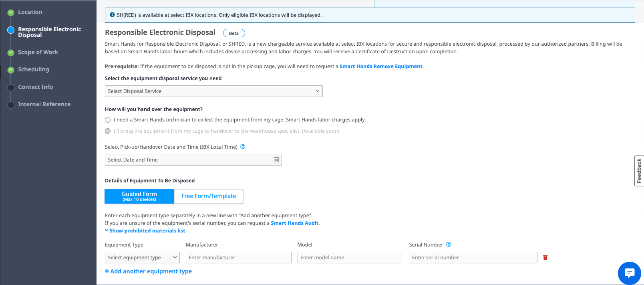644x285 pixels.
Task: Click help icon beside Serial Number
Action: tap(449, 245)
